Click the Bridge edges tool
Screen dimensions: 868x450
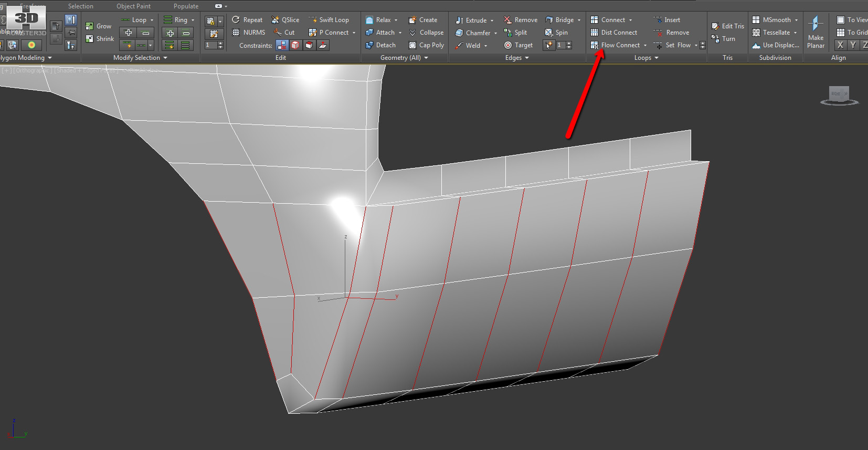pyautogui.click(x=559, y=20)
